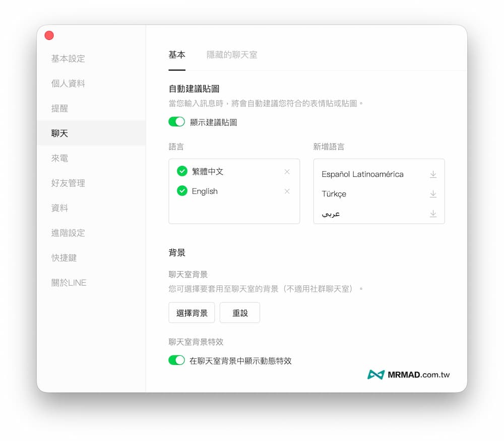The width and height of the screenshot is (504, 441).
Task: Remove English language with X icon
Action: click(287, 192)
